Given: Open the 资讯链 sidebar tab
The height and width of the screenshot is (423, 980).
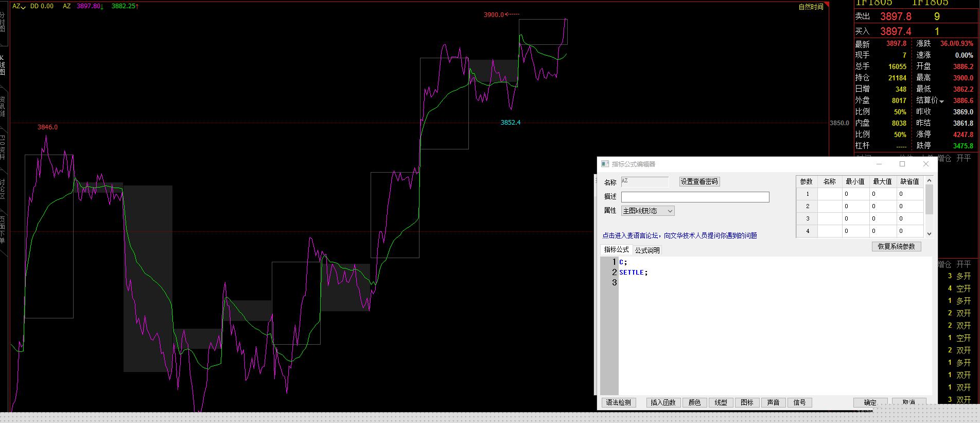Looking at the screenshot, I should pos(3,106).
